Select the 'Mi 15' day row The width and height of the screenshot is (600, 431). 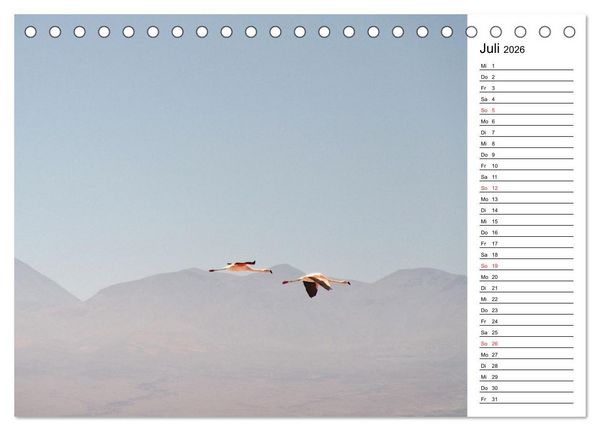(527, 221)
